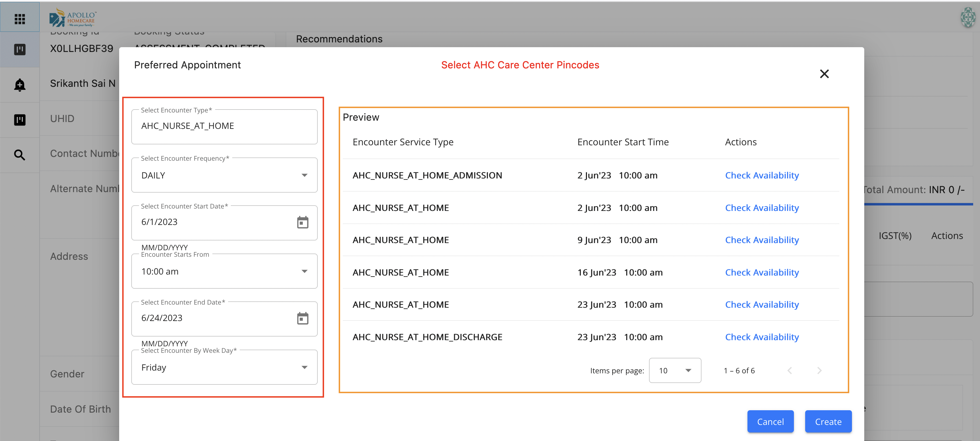This screenshot has height=441, width=980.
Task: Open the calendar picker for Encounter End Date
Action: [303, 318]
